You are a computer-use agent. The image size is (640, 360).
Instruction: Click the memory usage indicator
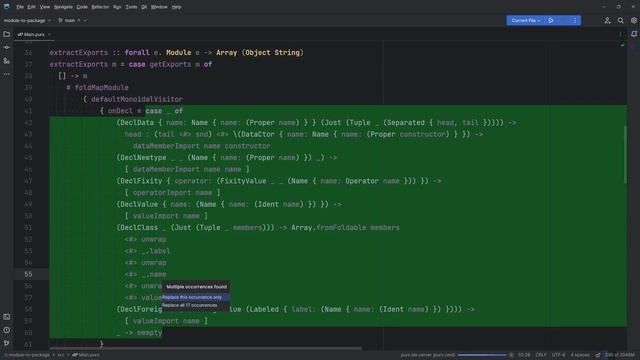click(x=620, y=355)
